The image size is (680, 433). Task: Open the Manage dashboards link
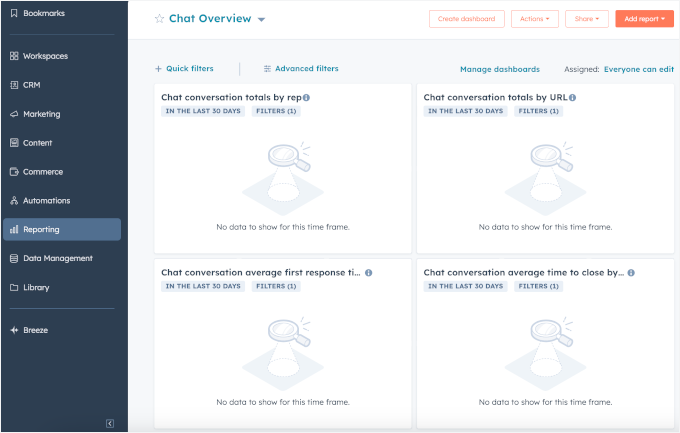pyautogui.click(x=499, y=69)
